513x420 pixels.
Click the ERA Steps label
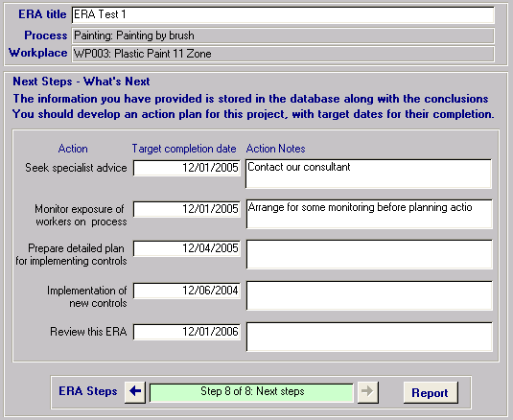coord(88,391)
